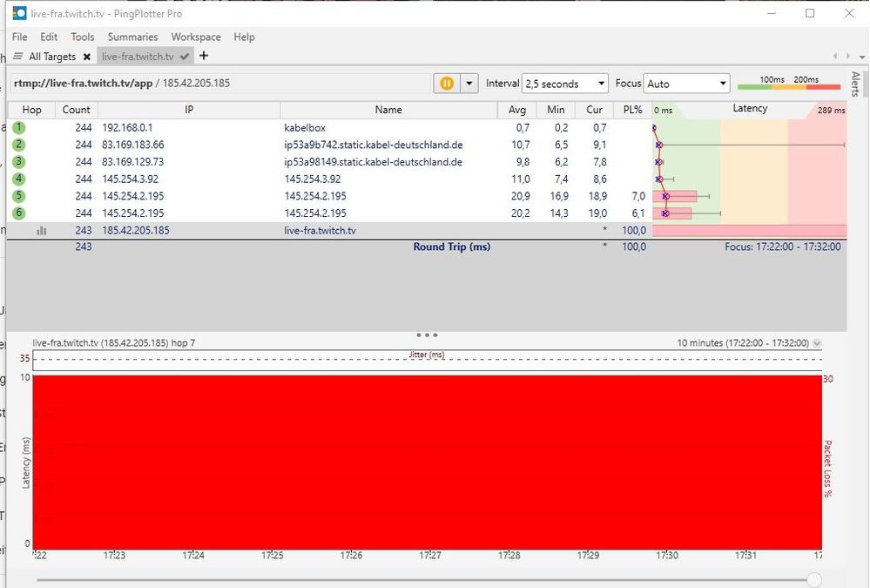Image resolution: width=870 pixels, height=588 pixels.
Task: Sort by the Count column header
Action: (77, 110)
